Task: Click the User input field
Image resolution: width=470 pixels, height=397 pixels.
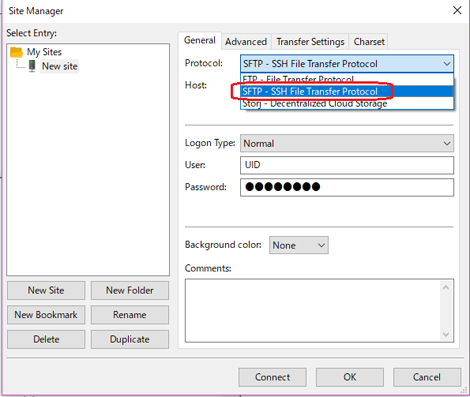Action: click(x=347, y=165)
